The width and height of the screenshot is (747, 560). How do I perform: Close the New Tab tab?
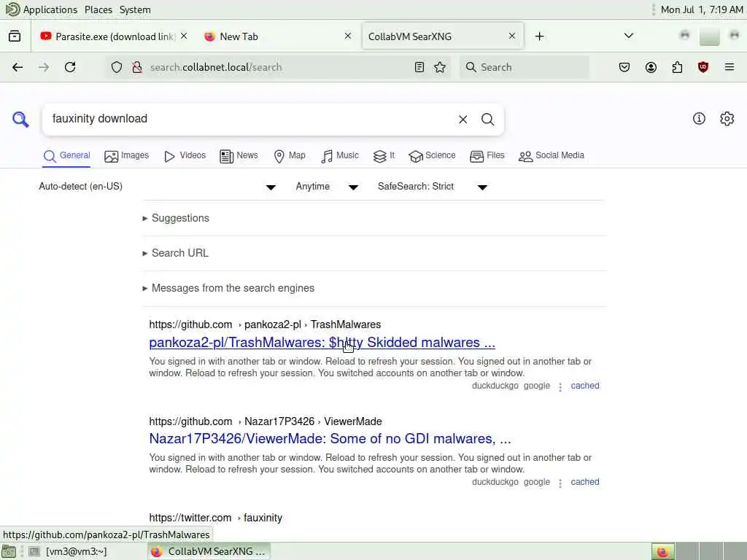click(x=348, y=36)
